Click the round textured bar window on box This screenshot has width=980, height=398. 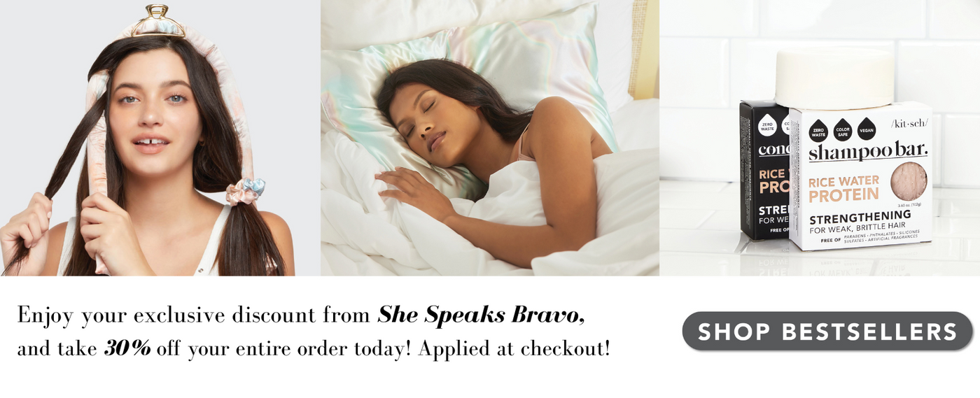click(908, 181)
